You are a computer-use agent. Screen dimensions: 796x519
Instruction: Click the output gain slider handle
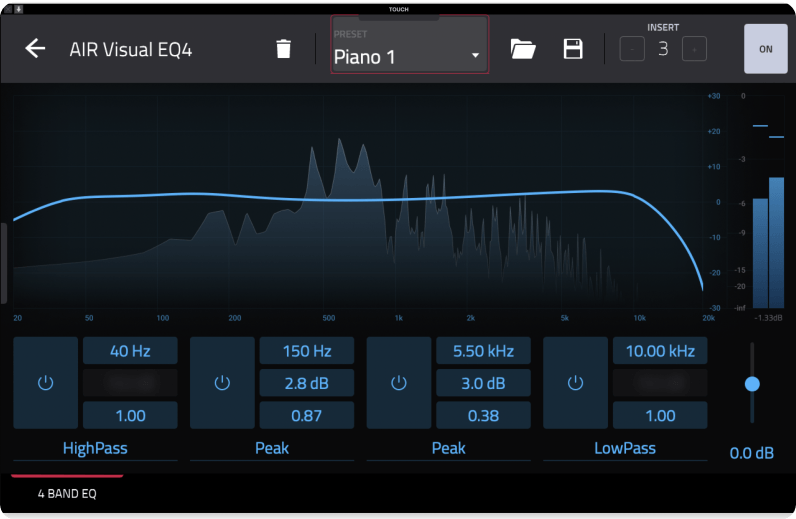752,383
